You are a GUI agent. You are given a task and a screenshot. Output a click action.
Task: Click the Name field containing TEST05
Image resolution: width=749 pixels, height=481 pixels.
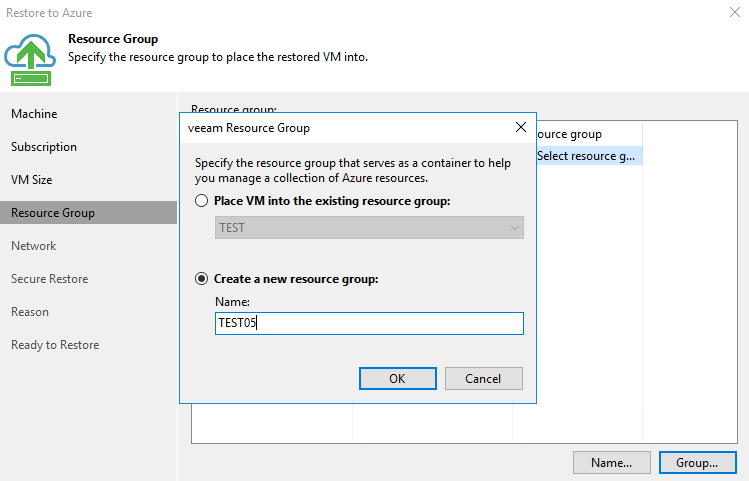369,323
